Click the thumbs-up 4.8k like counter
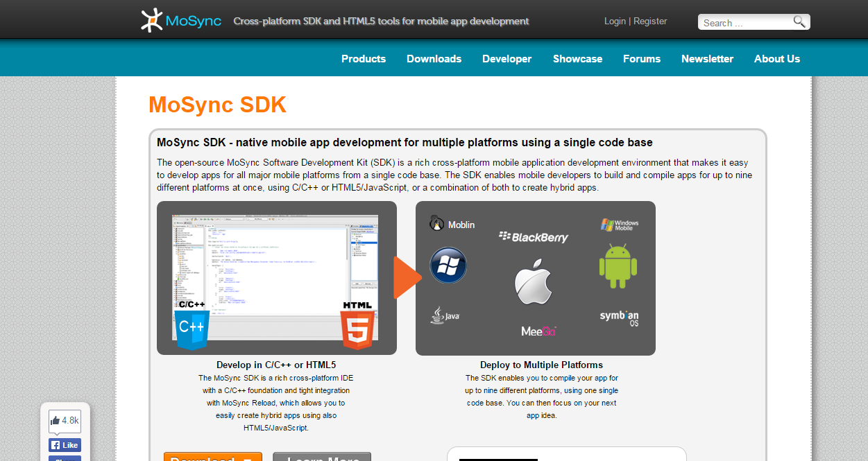This screenshot has width=868, height=461. (65, 420)
